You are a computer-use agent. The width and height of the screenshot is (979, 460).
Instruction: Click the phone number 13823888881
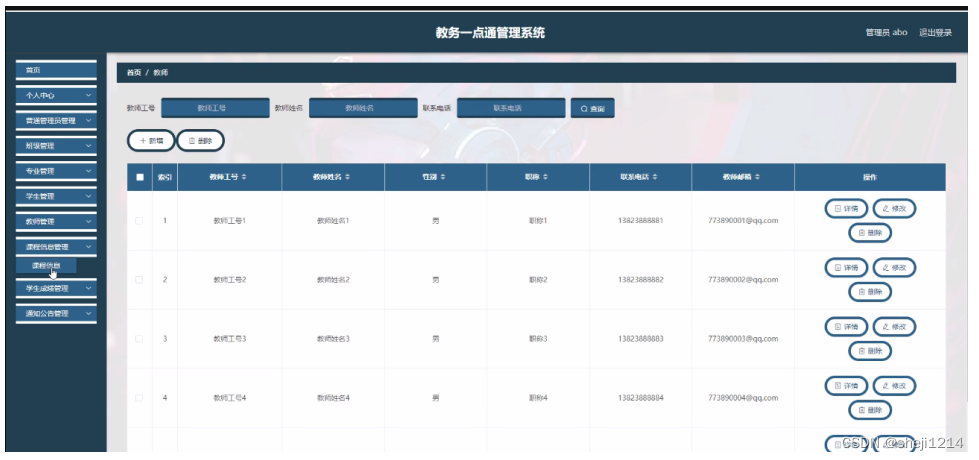point(641,221)
